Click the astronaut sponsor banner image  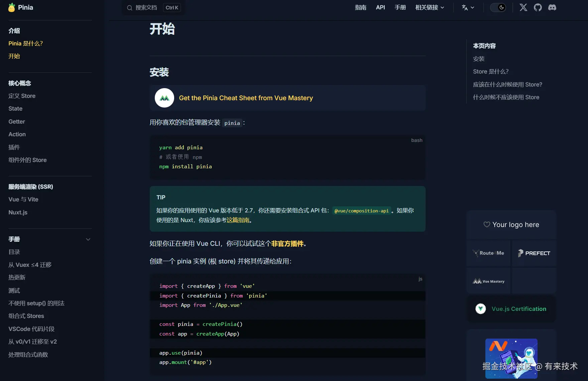point(511,358)
